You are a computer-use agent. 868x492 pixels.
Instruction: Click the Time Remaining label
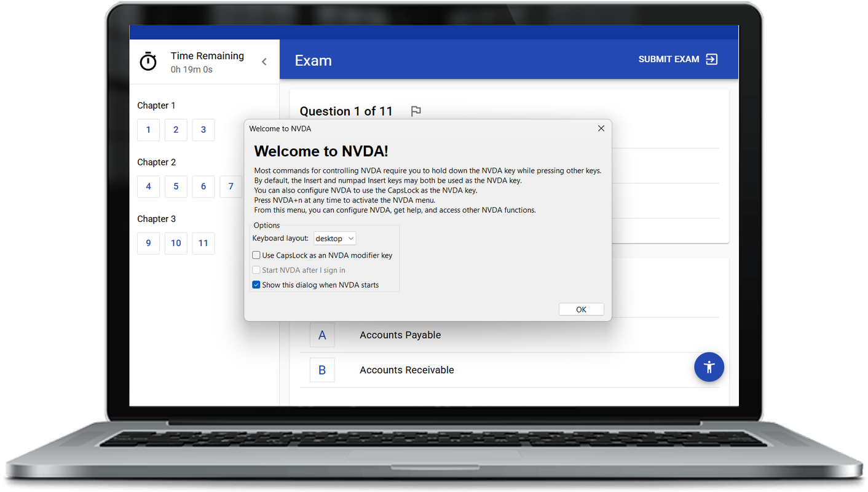(207, 56)
